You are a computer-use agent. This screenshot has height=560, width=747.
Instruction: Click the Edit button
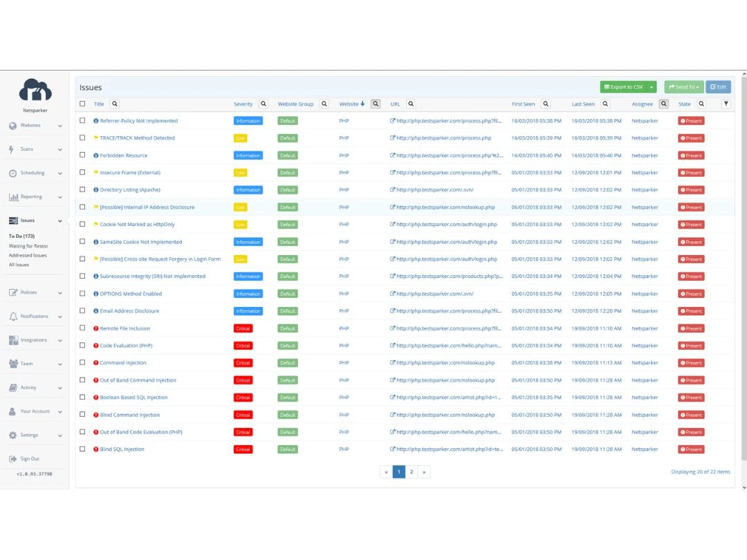(x=718, y=87)
